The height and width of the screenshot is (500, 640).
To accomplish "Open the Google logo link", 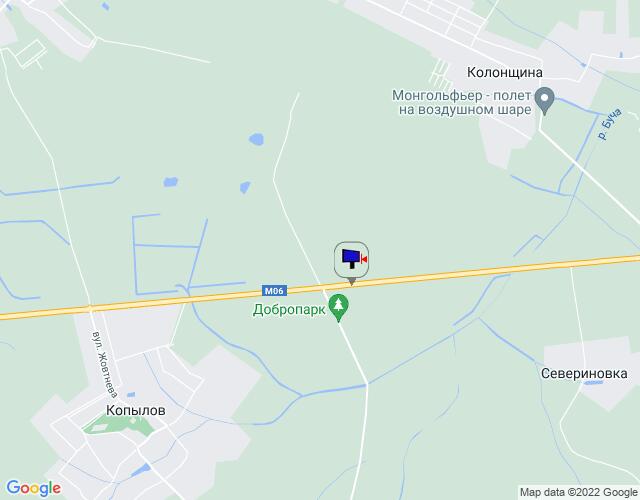I will click(x=34, y=488).
